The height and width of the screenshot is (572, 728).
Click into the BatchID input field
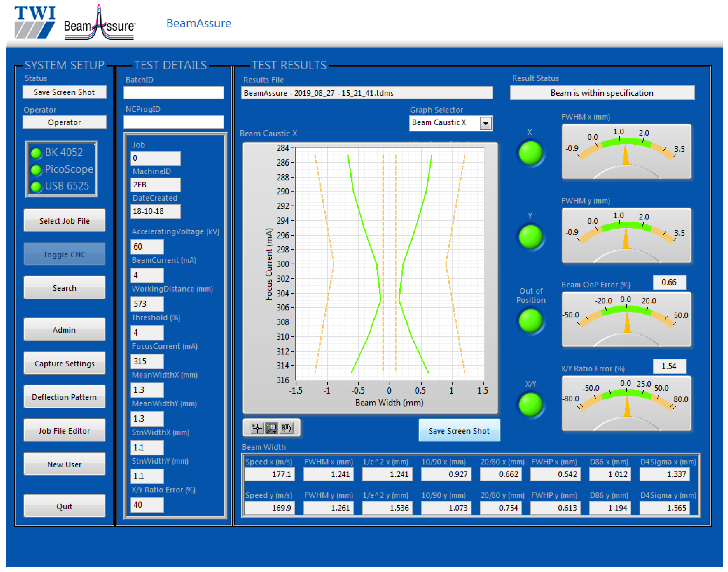coord(174,93)
